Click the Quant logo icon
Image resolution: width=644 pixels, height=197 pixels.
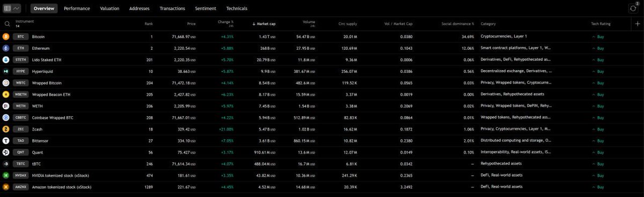(6, 152)
